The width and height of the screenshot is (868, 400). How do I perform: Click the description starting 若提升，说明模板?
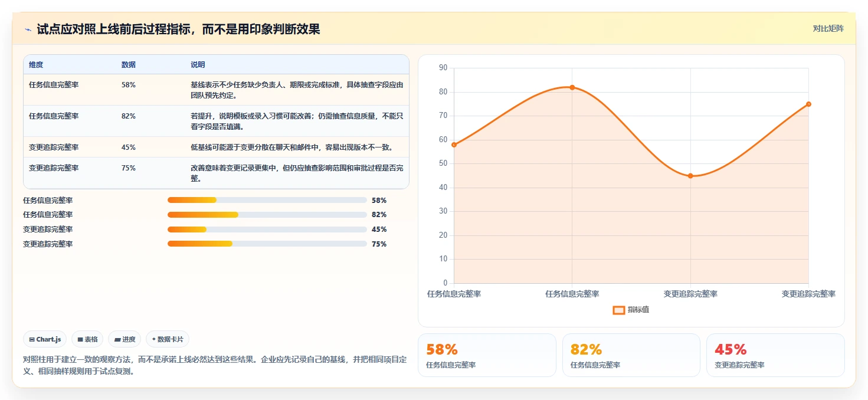pyautogui.click(x=297, y=121)
